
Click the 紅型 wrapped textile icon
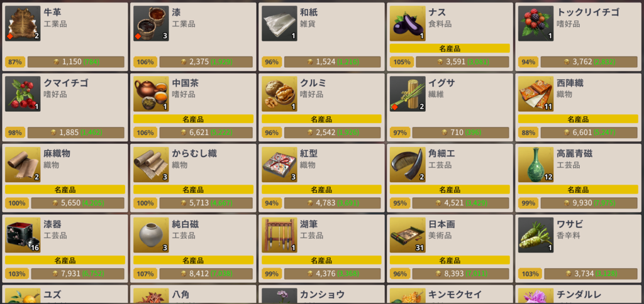[x=279, y=165]
